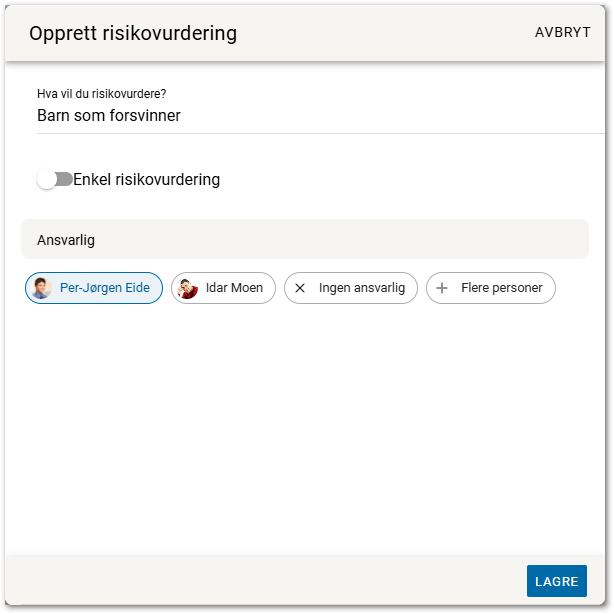Click the X icon on Ingen ansvarlig chip
The image size is (614, 614).
coord(300,288)
